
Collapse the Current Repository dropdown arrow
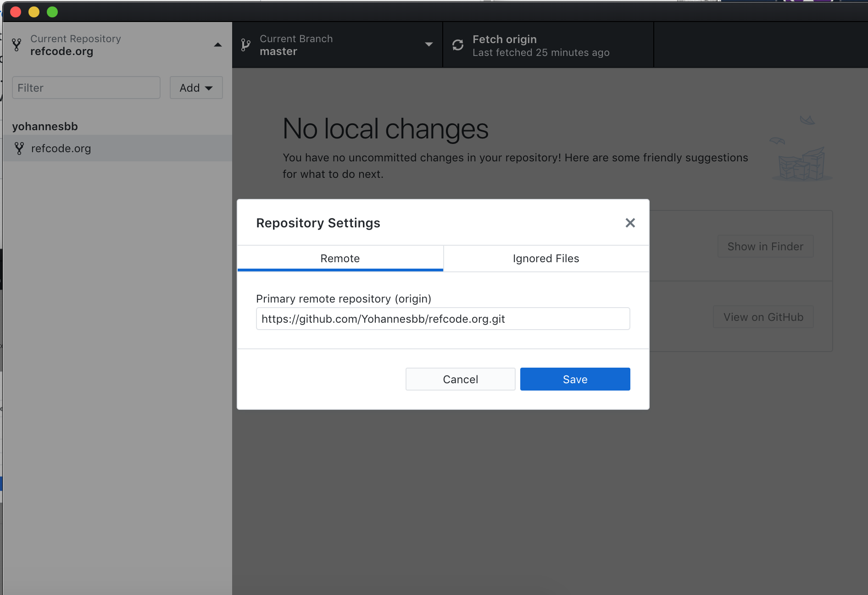[x=218, y=45]
